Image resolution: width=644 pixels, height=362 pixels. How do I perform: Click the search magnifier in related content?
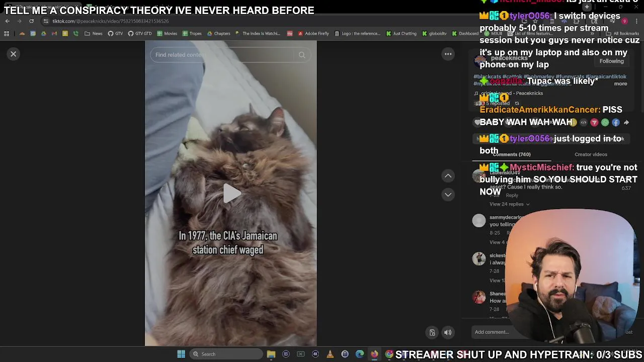(302, 55)
